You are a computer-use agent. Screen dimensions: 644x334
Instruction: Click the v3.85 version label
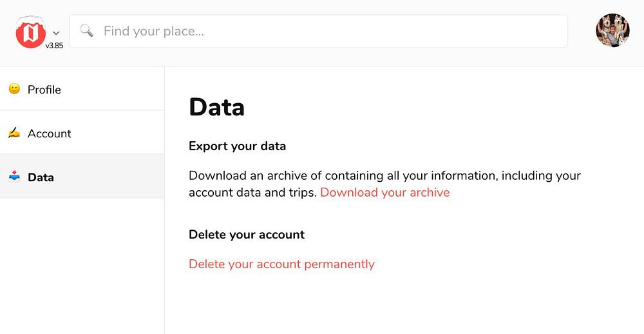[54, 46]
